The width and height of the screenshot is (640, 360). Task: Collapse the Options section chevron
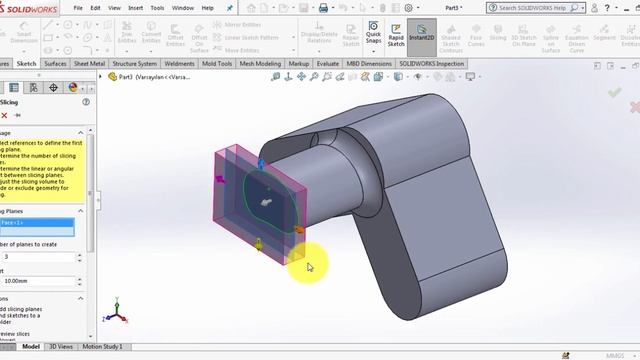(x=80, y=298)
